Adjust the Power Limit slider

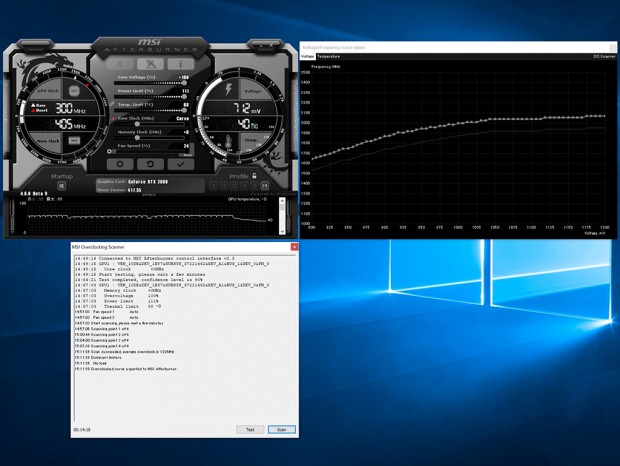click(x=150, y=96)
